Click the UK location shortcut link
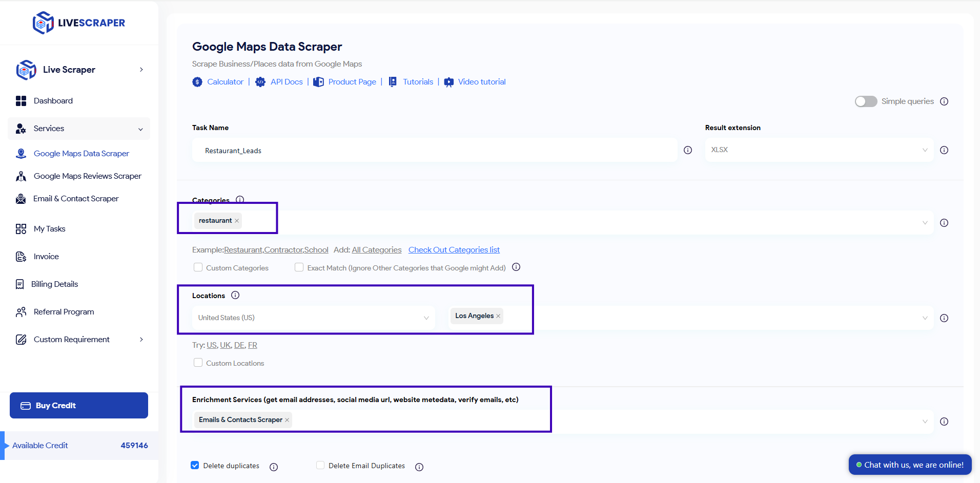The image size is (980, 483). tap(226, 345)
